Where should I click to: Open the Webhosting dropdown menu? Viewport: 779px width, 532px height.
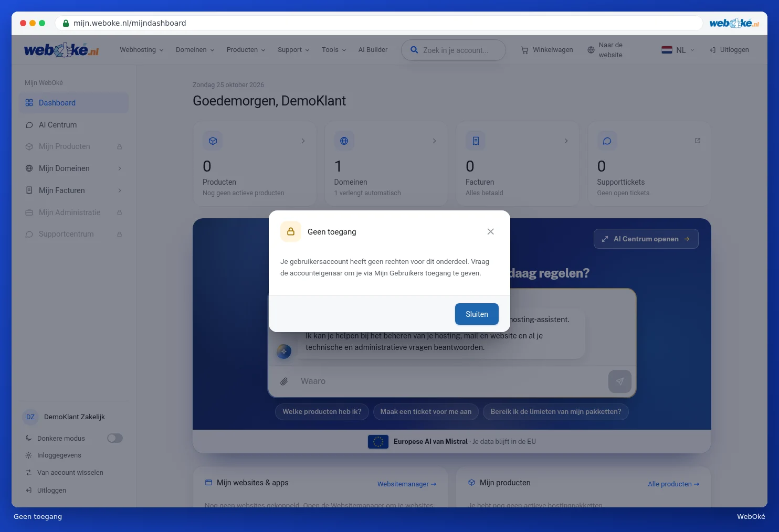(x=142, y=50)
